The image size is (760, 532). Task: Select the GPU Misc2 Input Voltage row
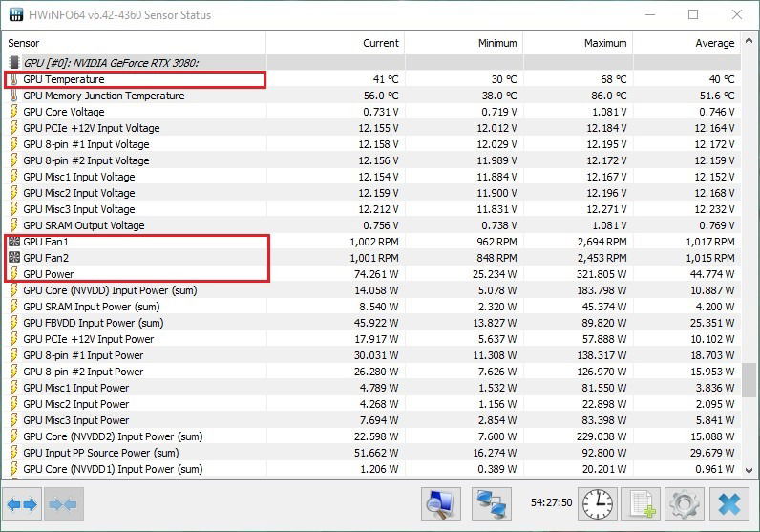(372, 193)
